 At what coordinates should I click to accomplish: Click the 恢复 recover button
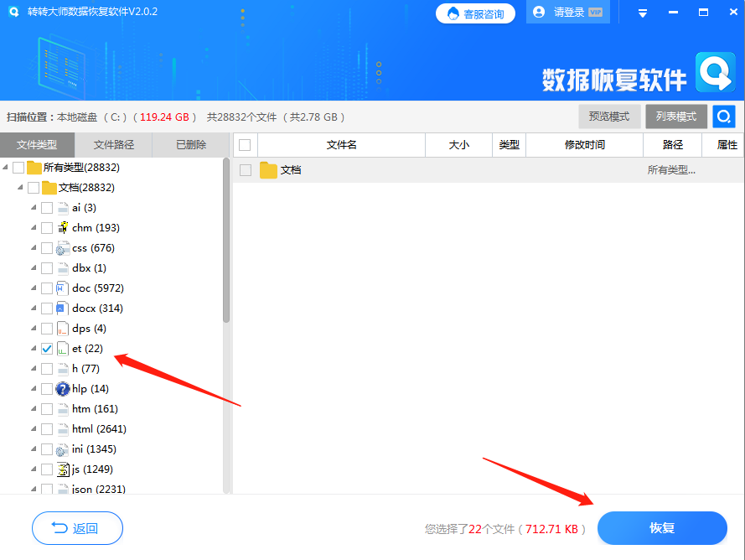(x=662, y=528)
